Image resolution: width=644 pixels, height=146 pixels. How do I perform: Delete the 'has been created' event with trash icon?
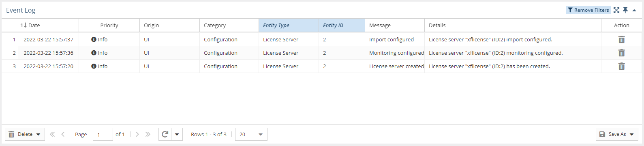click(x=621, y=66)
